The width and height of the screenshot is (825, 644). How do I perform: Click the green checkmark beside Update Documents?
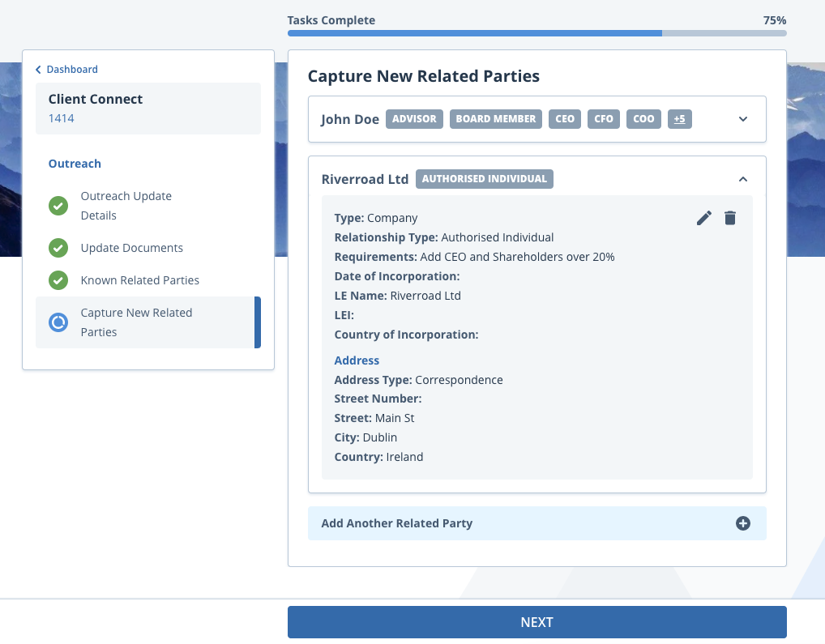[58, 248]
